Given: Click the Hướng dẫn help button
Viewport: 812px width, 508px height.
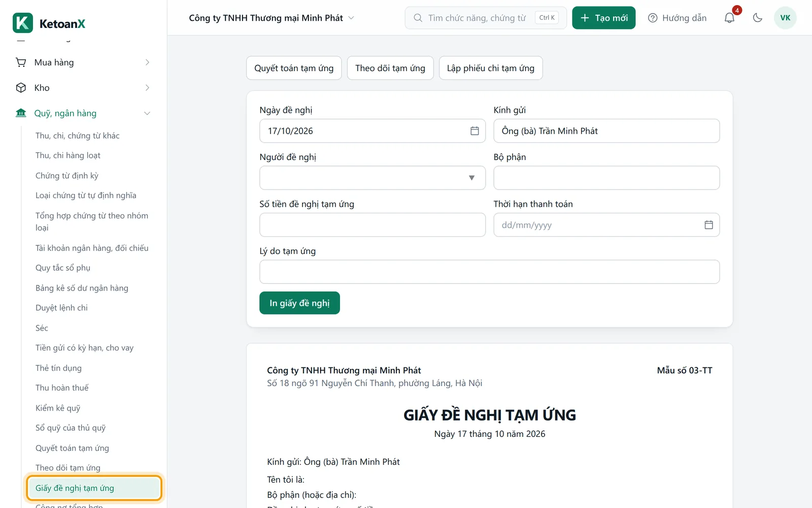Looking at the screenshot, I should [x=677, y=18].
